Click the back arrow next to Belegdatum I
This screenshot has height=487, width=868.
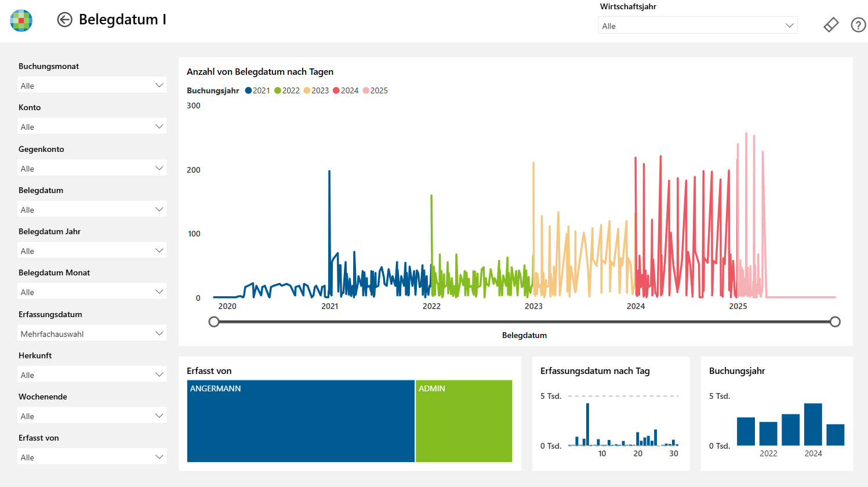click(x=64, y=20)
